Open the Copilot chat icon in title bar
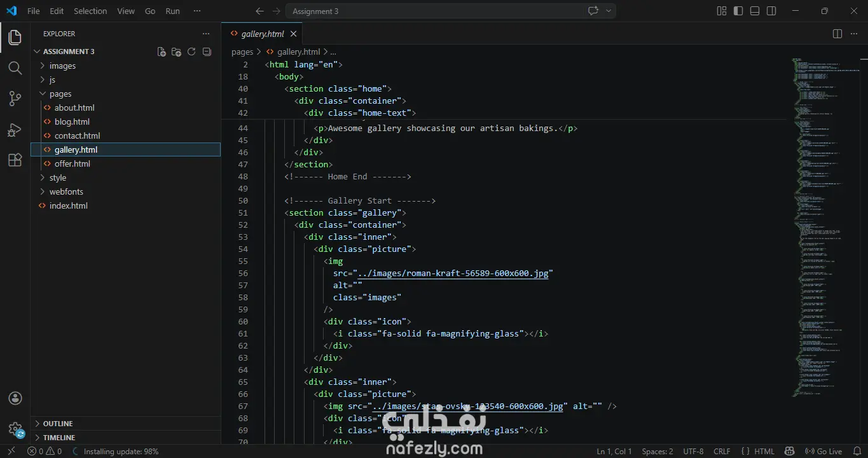The image size is (868, 458). (593, 11)
